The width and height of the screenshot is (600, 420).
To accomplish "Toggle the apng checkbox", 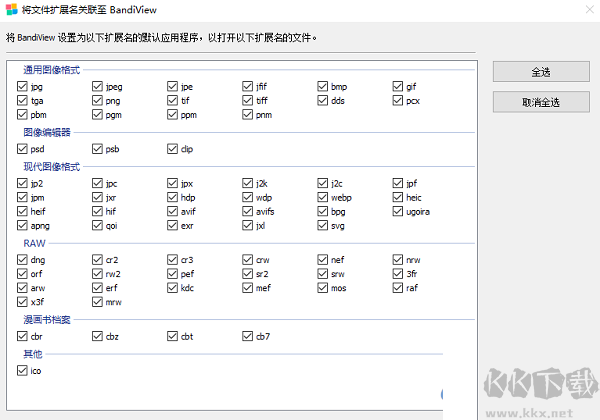I will coord(22,225).
